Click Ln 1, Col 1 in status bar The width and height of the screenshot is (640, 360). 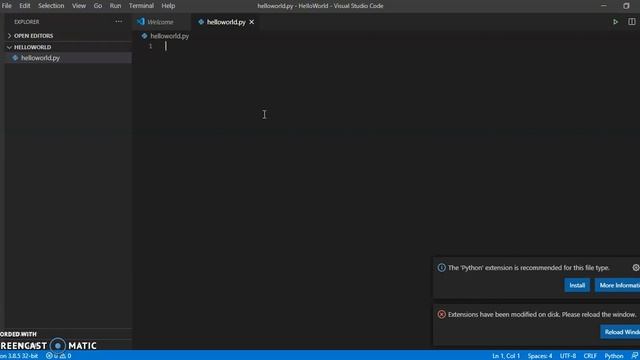click(506, 356)
